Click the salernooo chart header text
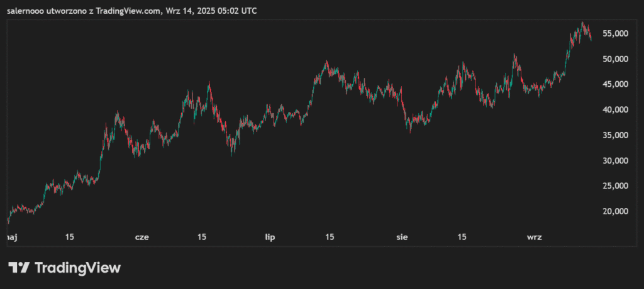 point(131,11)
